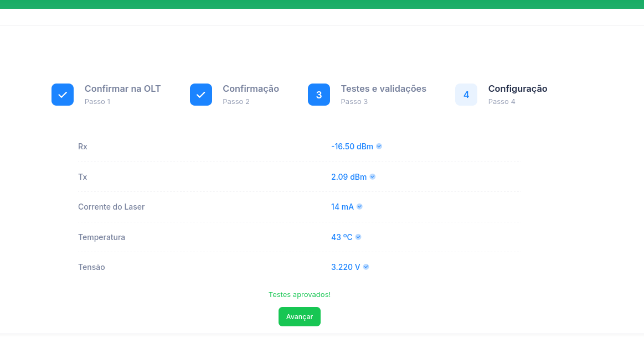This screenshot has height=349, width=644.
Task: Click the verified badge beside Rx value
Action: tap(379, 147)
